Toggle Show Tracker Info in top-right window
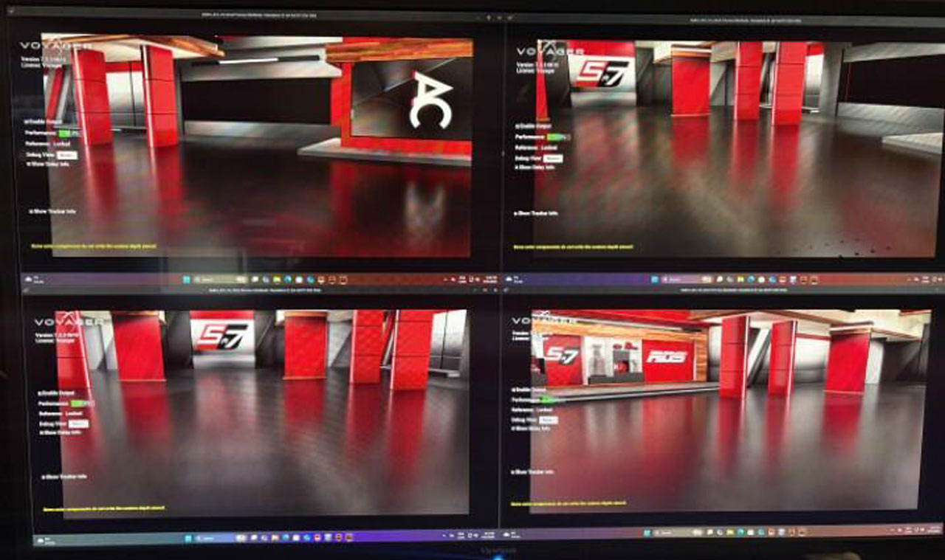This screenshot has height=560, width=945. tap(536, 213)
